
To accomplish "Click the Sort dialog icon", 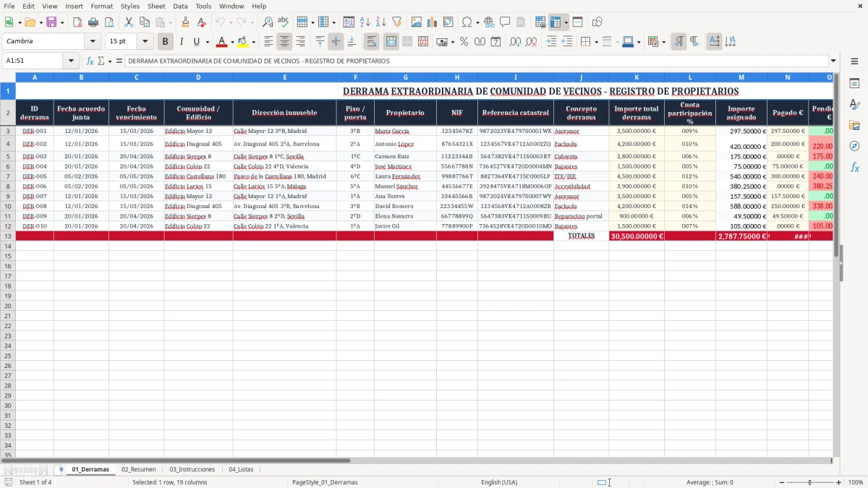I will click(349, 22).
